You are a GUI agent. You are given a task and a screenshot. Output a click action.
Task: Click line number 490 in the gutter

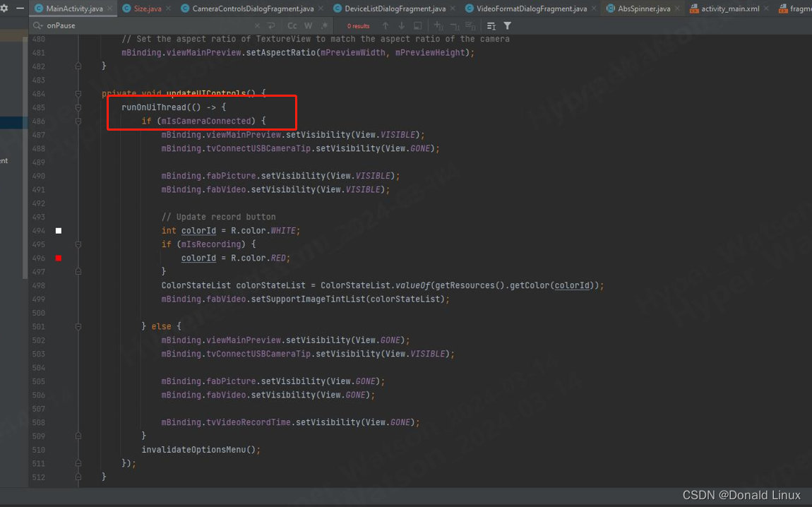pyautogui.click(x=38, y=176)
